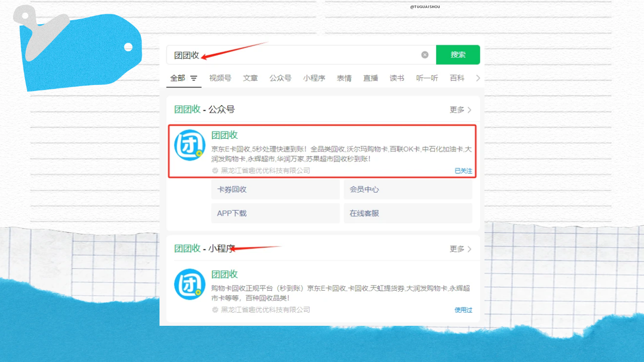Open the APP下载 menu entry
Viewport: 644px width, 362px height.
coord(276,213)
